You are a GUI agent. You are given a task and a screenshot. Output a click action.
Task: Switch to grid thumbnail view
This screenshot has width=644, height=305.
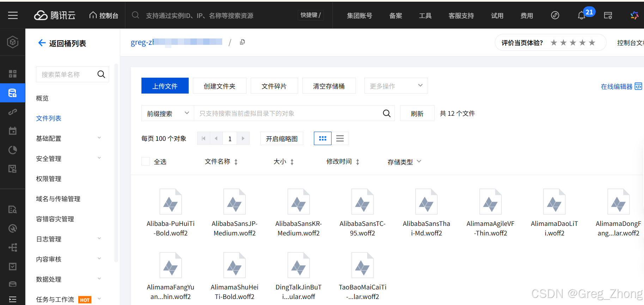click(x=323, y=138)
